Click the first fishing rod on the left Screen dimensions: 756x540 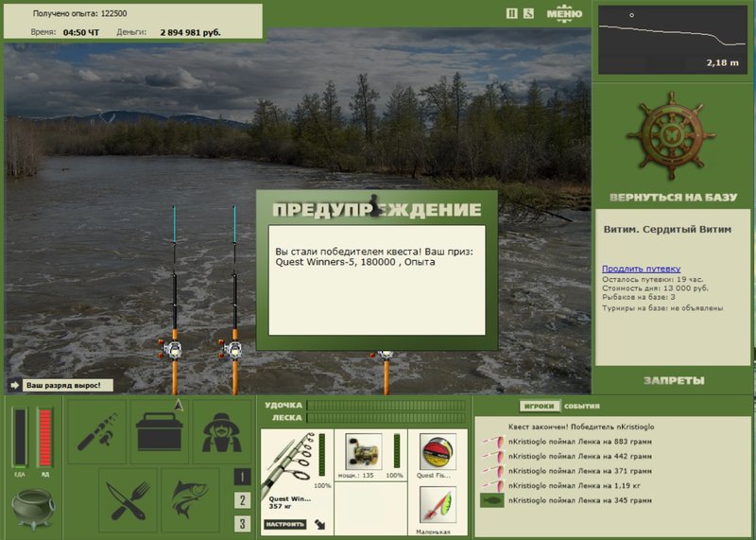pyautogui.click(x=174, y=299)
